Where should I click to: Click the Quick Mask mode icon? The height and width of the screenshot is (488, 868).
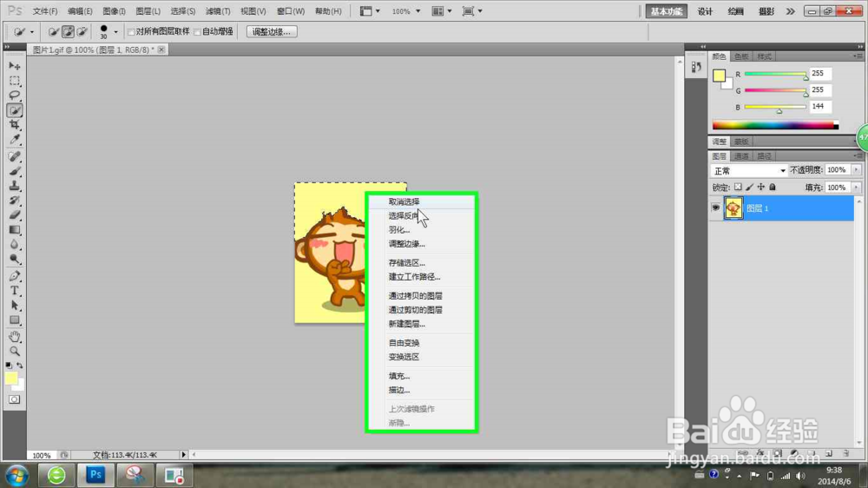click(15, 399)
